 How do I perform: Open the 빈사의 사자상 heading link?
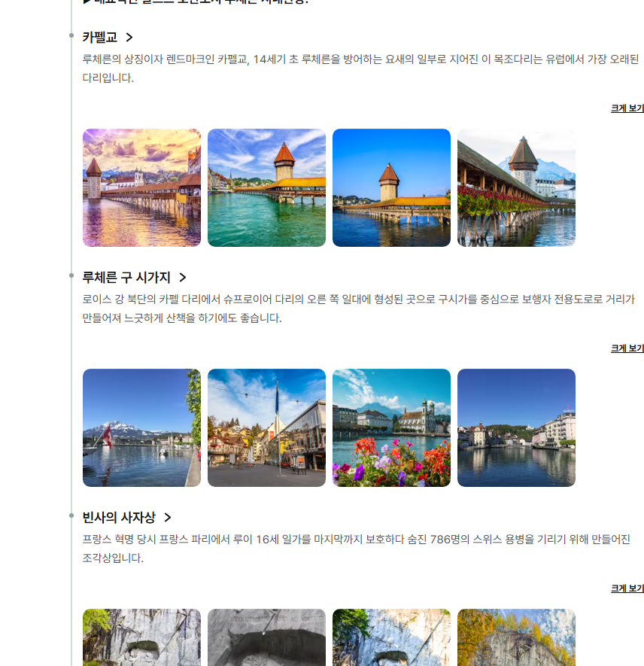tap(119, 518)
